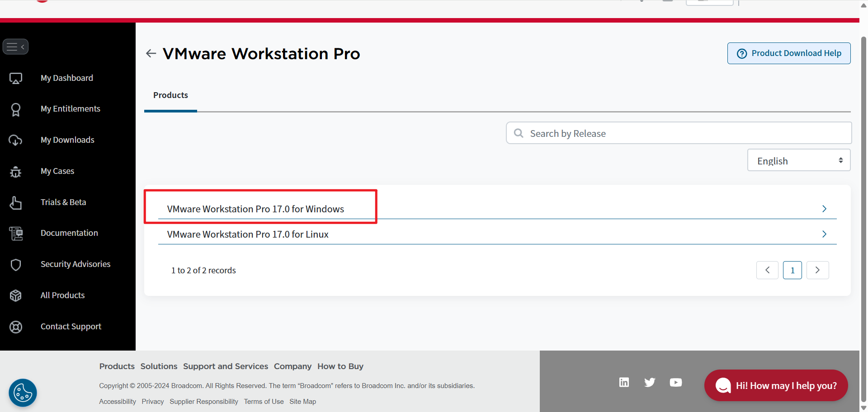This screenshot has width=868, height=412.
Task: Click the My Dashboard monitor icon
Action: click(16, 78)
